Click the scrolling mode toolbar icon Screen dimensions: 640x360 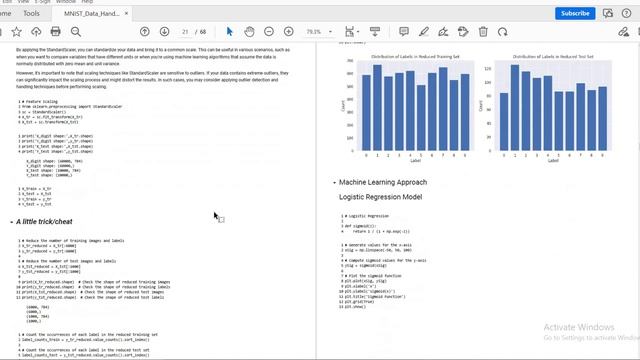point(375,31)
